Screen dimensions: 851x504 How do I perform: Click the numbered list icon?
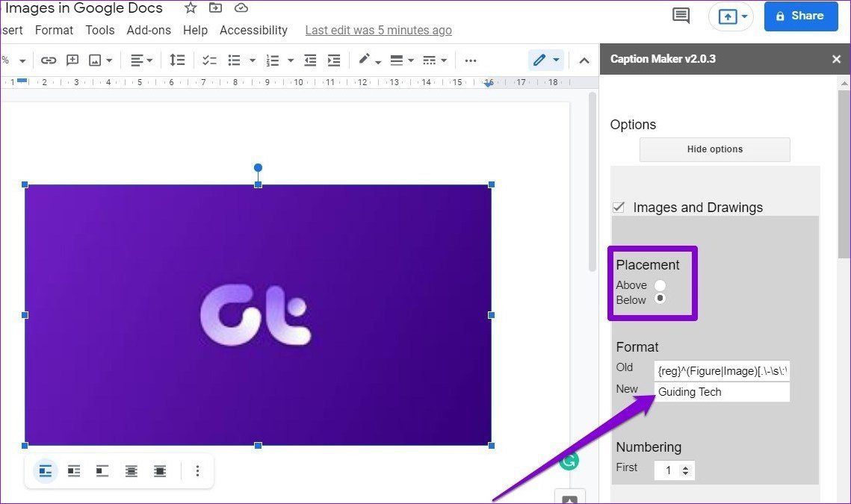click(273, 60)
